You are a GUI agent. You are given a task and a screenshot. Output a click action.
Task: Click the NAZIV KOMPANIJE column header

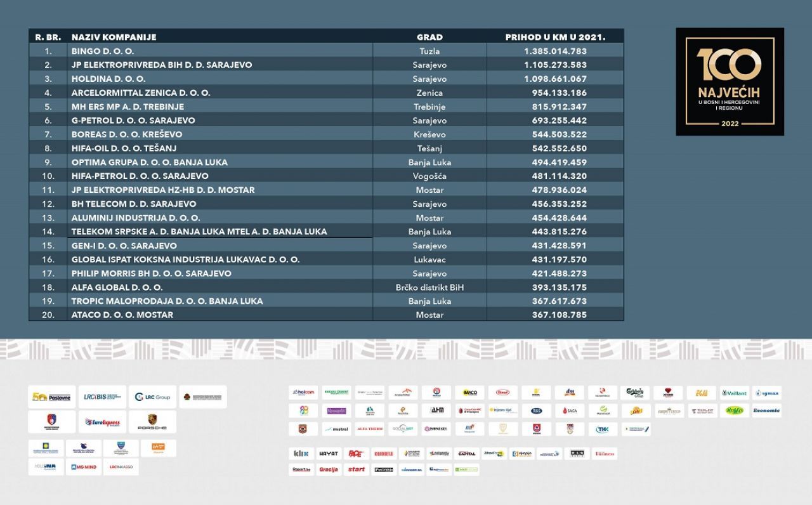tap(114, 37)
